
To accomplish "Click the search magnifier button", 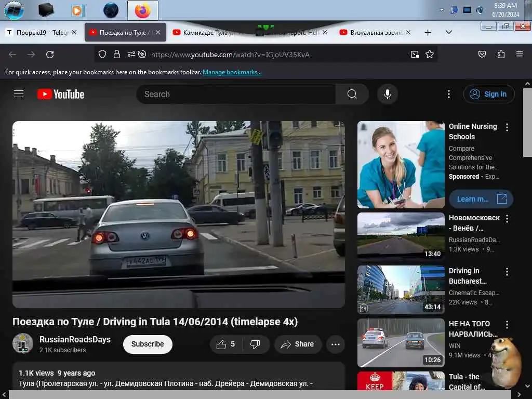I will pyautogui.click(x=352, y=94).
